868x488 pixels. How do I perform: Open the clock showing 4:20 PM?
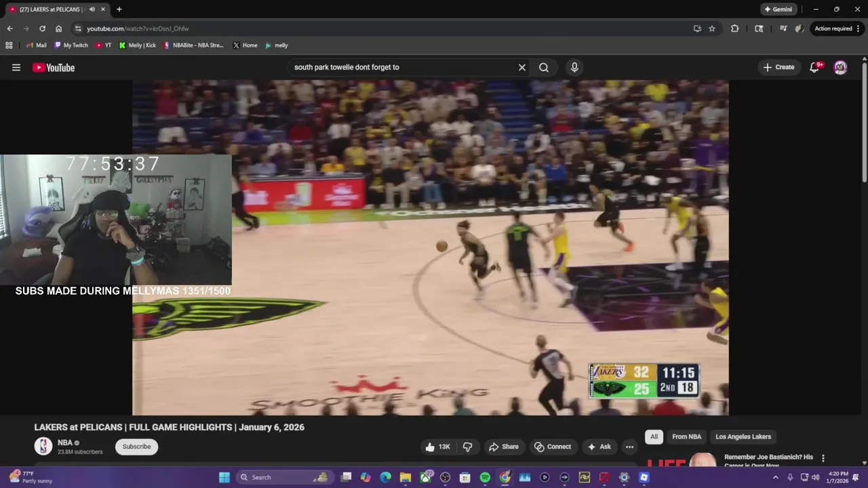pos(838,477)
